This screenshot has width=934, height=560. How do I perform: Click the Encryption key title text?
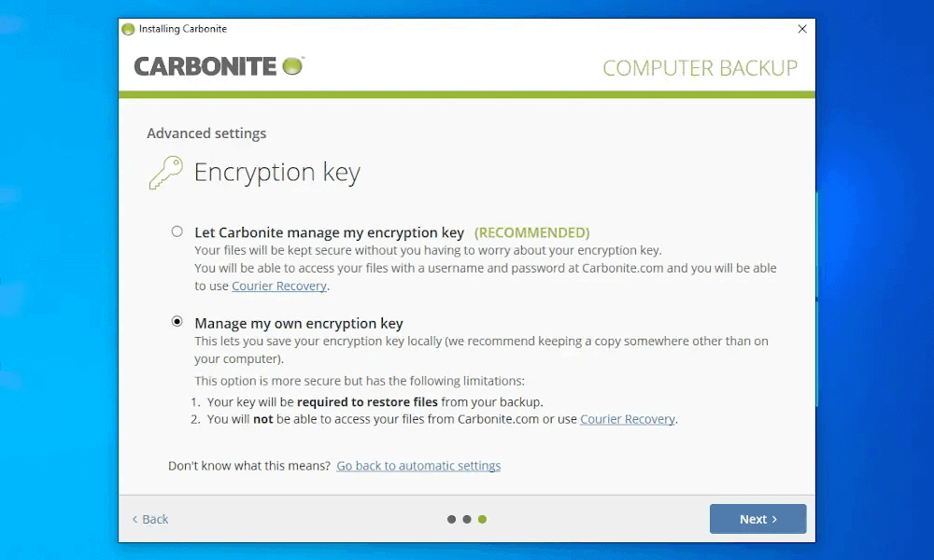click(x=276, y=173)
